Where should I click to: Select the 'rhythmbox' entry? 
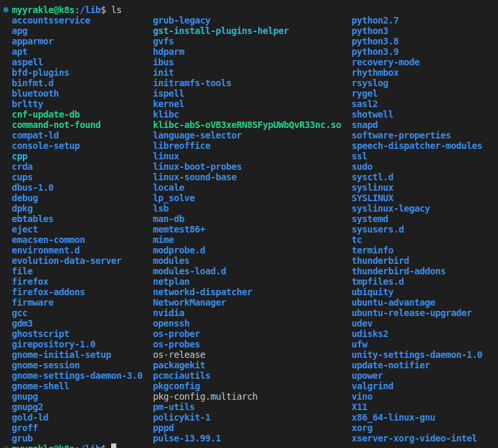pyautogui.click(x=375, y=73)
